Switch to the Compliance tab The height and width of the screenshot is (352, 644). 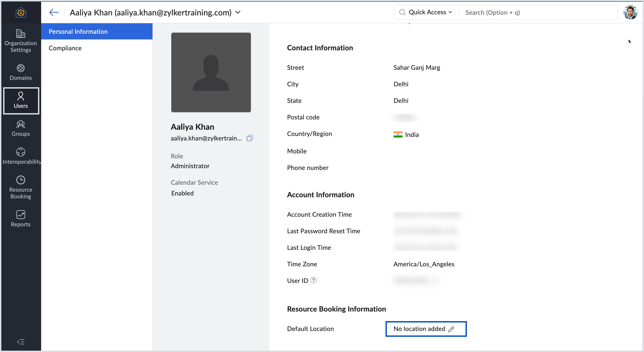click(x=65, y=48)
